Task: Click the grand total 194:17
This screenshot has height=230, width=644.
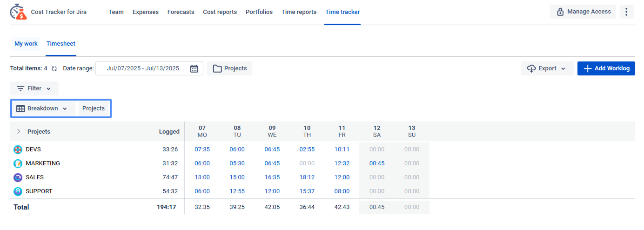Action: pyautogui.click(x=167, y=207)
